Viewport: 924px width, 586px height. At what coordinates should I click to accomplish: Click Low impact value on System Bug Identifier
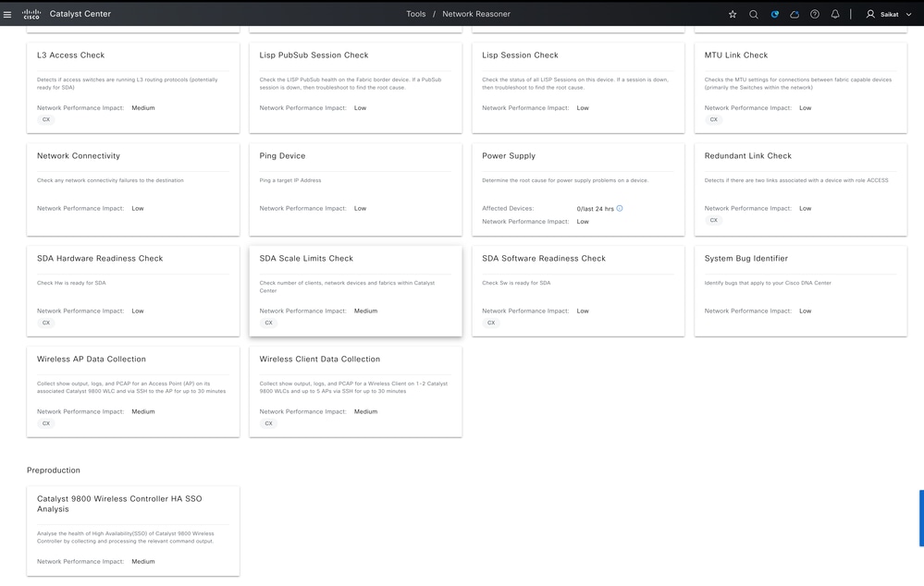(x=805, y=311)
